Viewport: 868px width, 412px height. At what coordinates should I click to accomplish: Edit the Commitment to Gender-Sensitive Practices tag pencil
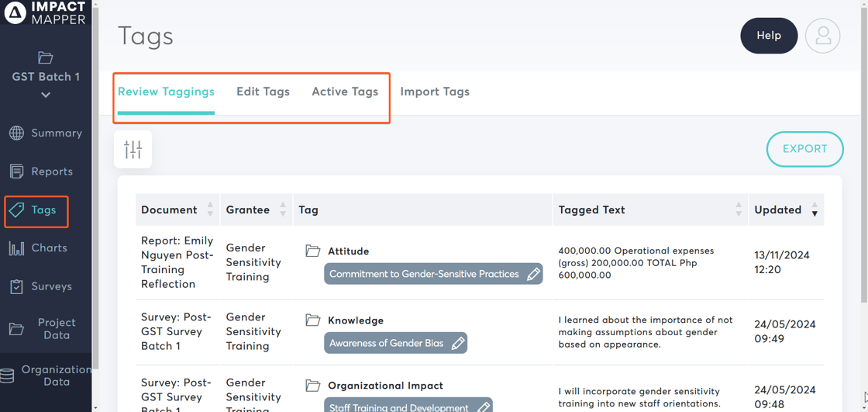click(x=533, y=274)
